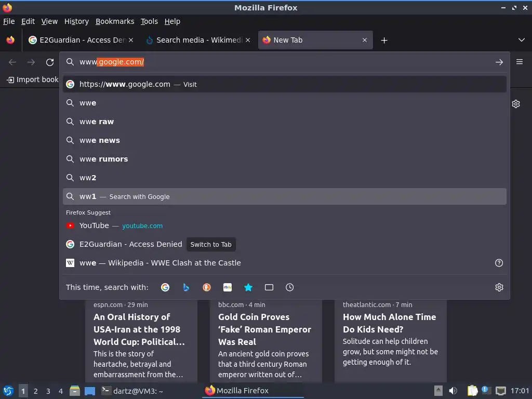Open the network status tray icon
532x399 pixels.
click(x=500, y=391)
